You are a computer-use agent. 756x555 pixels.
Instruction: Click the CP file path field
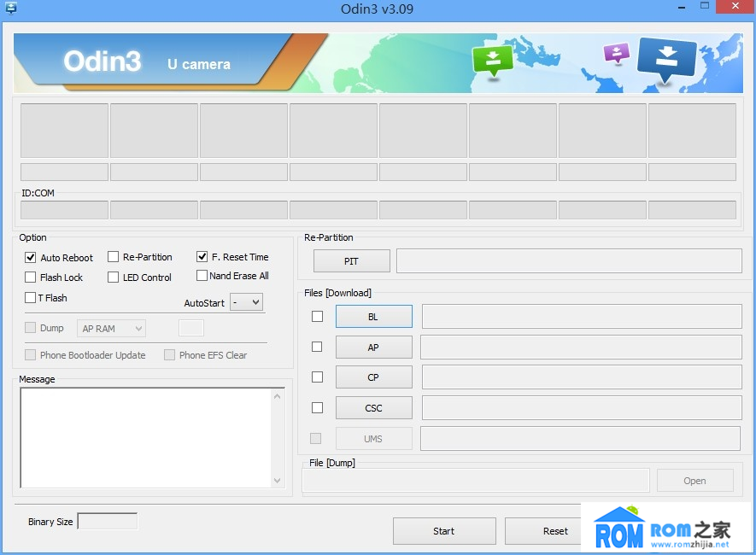point(581,377)
